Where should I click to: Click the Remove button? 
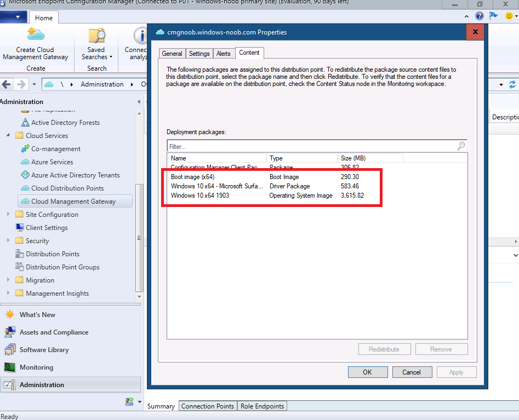441,349
